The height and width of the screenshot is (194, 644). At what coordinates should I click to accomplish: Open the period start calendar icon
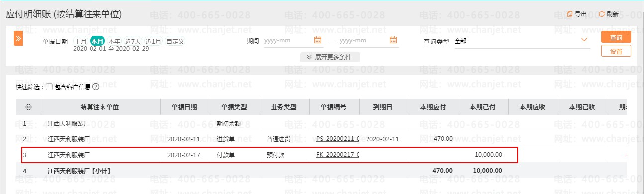(x=318, y=40)
